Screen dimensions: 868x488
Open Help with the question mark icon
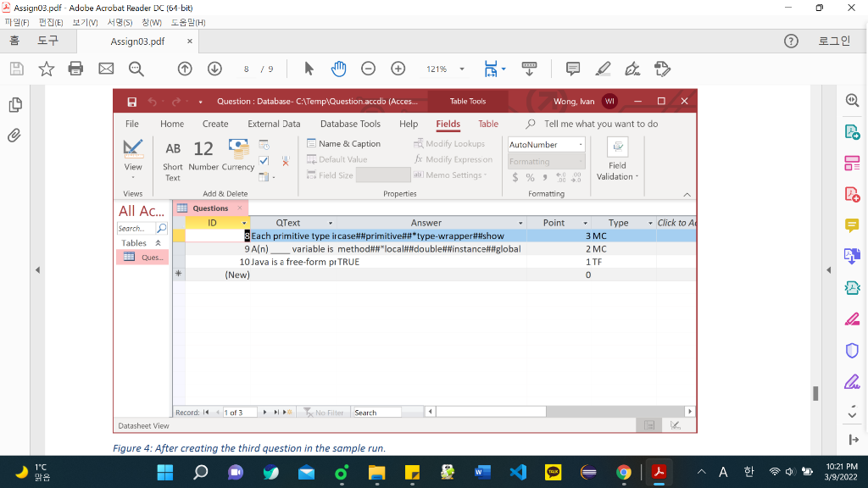(791, 41)
